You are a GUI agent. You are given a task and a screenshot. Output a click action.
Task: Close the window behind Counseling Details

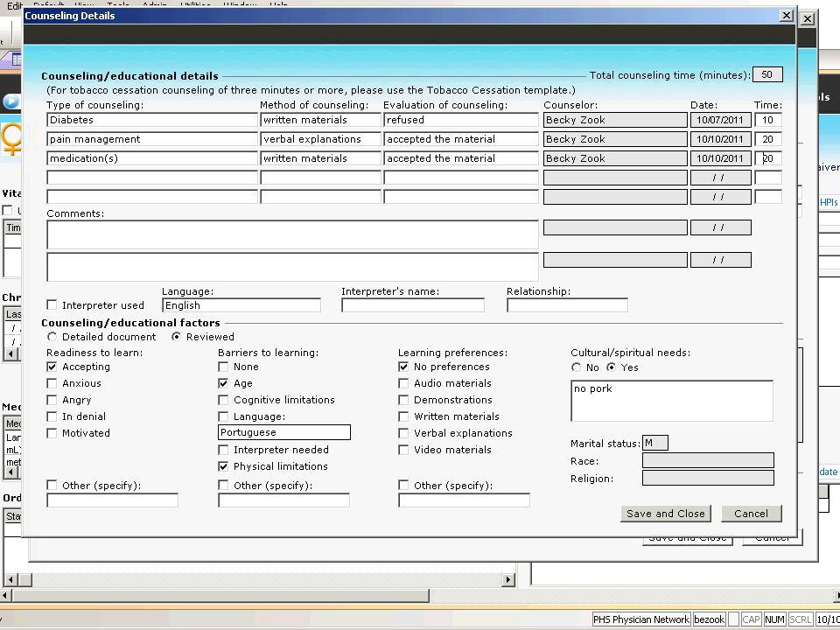tap(808, 19)
